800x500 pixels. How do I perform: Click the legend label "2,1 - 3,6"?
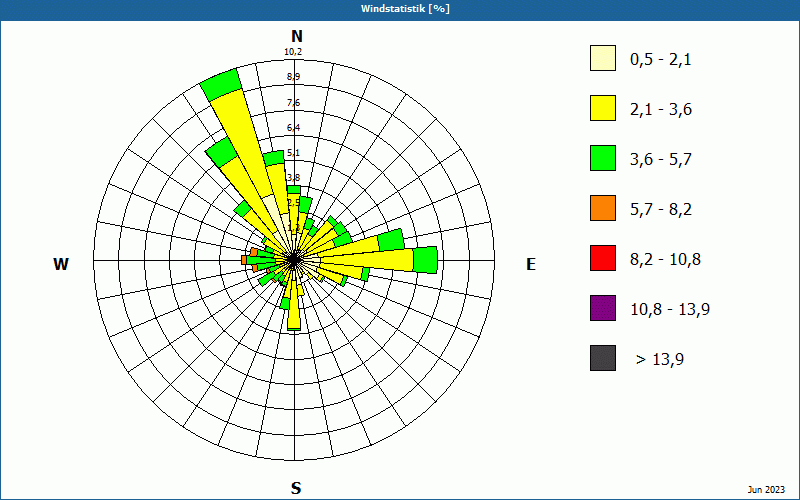[x=661, y=110]
